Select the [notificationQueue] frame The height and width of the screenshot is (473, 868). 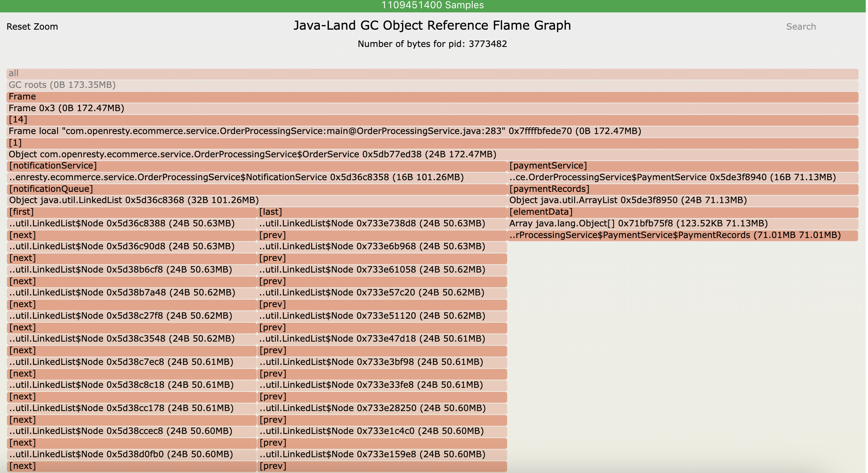[x=256, y=189]
